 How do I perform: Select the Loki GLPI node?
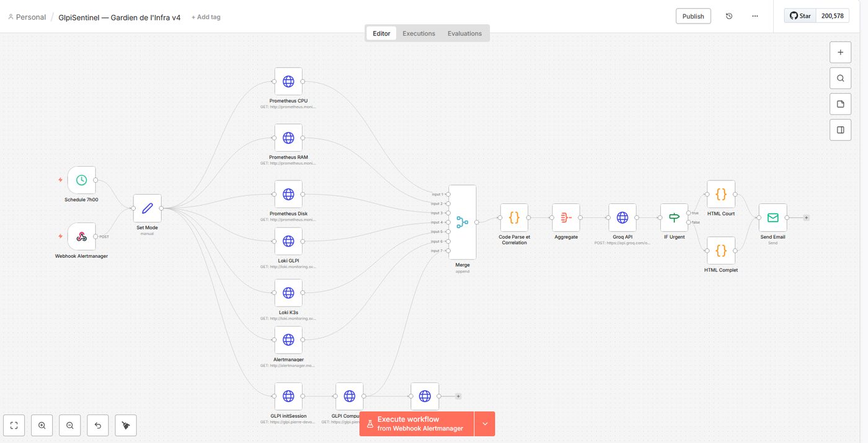288,241
